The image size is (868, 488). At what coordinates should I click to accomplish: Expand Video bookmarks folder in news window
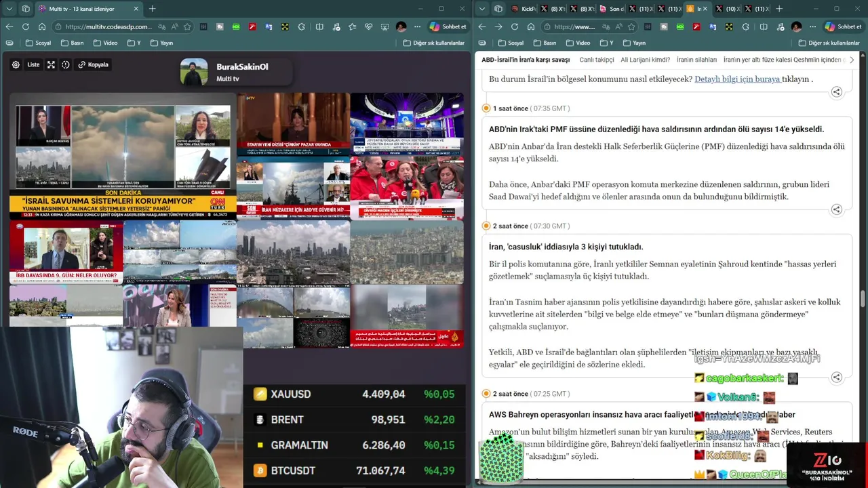pyautogui.click(x=578, y=43)
